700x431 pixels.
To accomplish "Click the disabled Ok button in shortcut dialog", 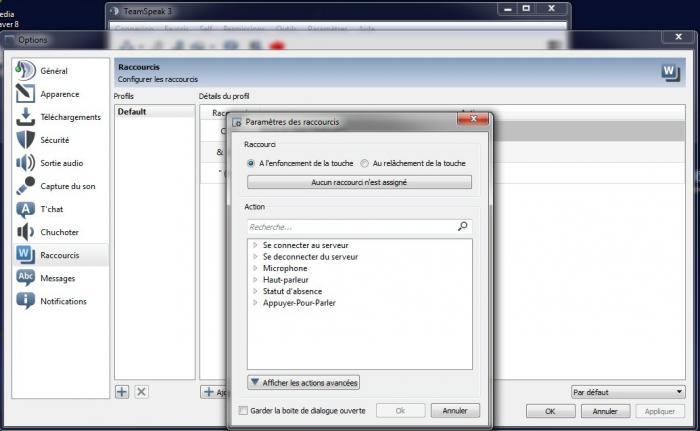I will (x=400, y=410).
